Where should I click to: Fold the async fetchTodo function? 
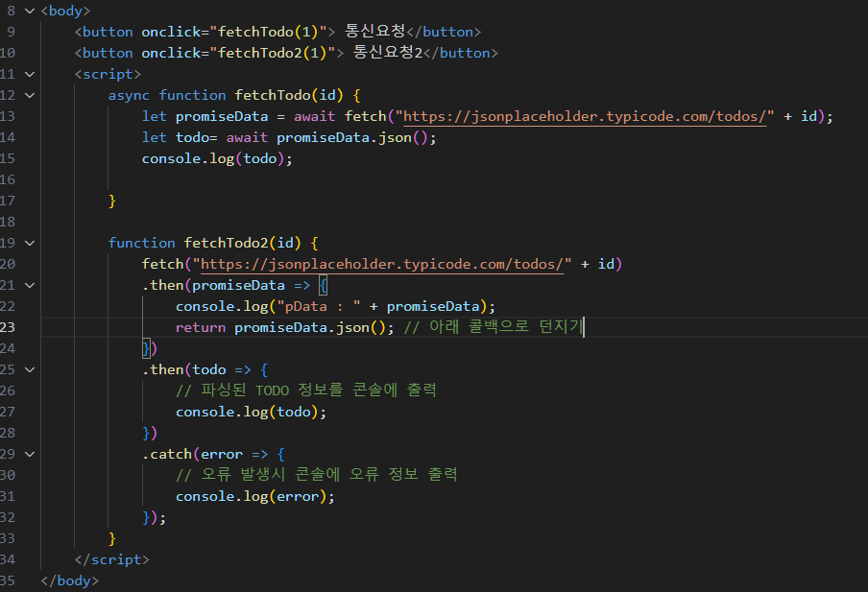tap(30, 95)
